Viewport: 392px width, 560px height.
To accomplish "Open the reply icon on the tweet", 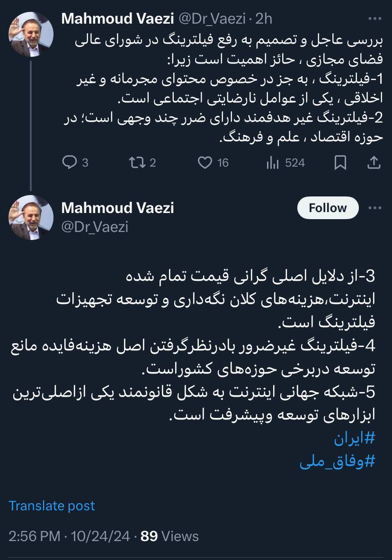I will [70, 162].
